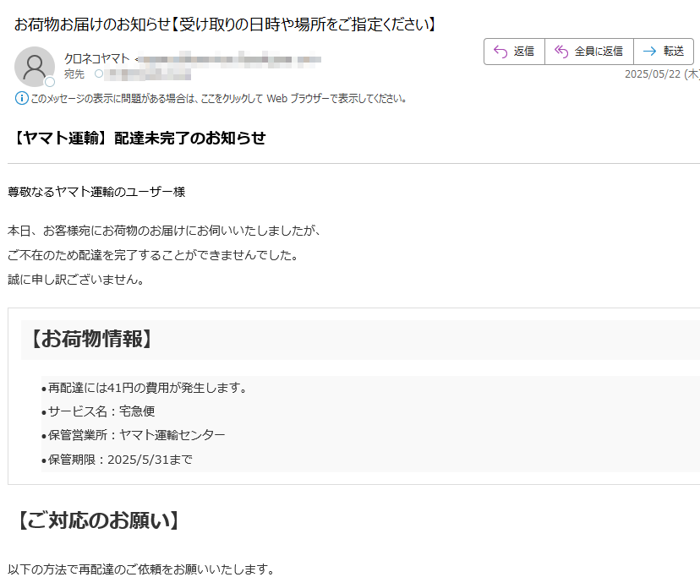This screenshot has height=588, width=700.
Task: Click the 保管期限 2025/5/31 line
Action: (120, 460)
